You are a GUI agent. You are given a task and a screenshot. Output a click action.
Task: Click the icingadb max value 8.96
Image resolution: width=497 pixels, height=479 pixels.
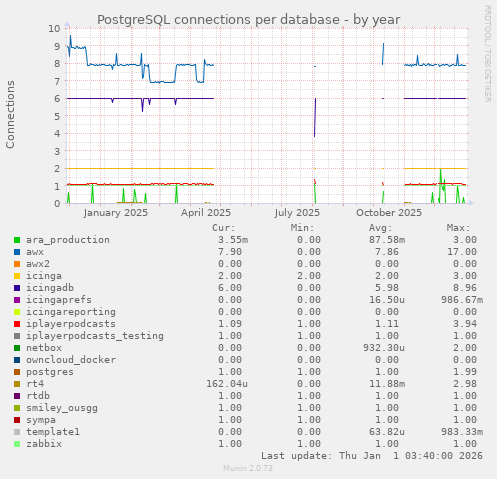(x=465, y=288)
